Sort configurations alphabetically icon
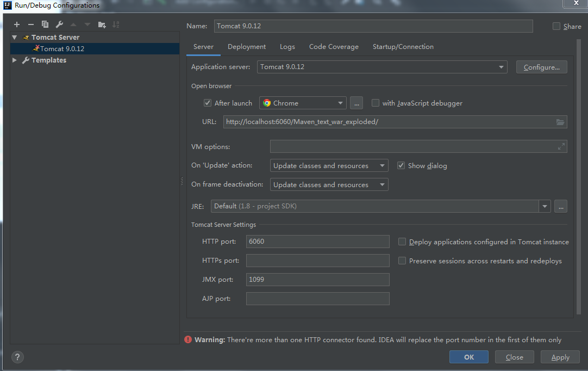Viewport: 588px width, 371px height. point(116,24)
